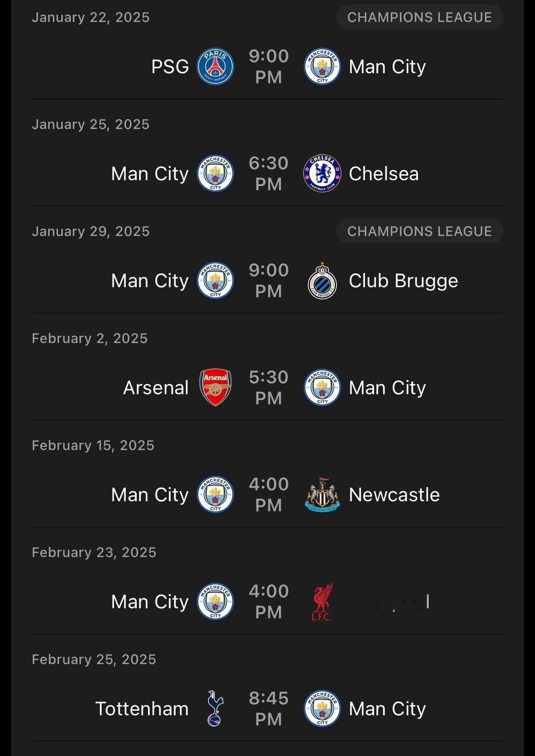The image size is (535, 756).
Task: Open the Tottenham team name
Action: (142, 709)
